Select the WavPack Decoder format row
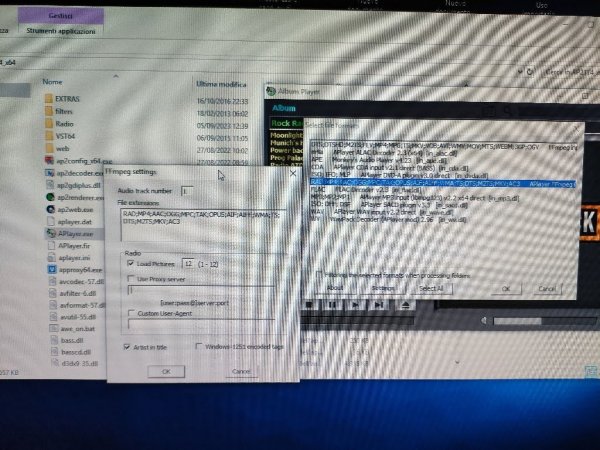600x450 pixels. [x=442, y=219]
